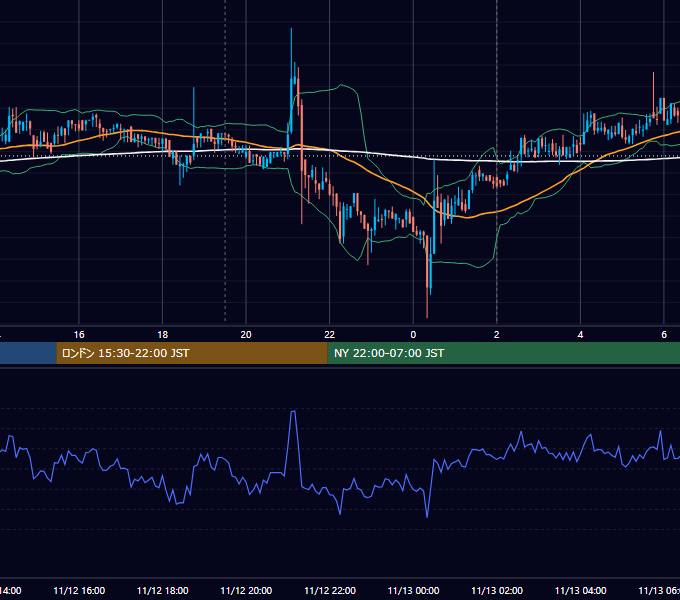The width and height of the screenshot is (680, 600).
Task: Click the 11/13 04:00 time label
Action: (x=580, y=590)
